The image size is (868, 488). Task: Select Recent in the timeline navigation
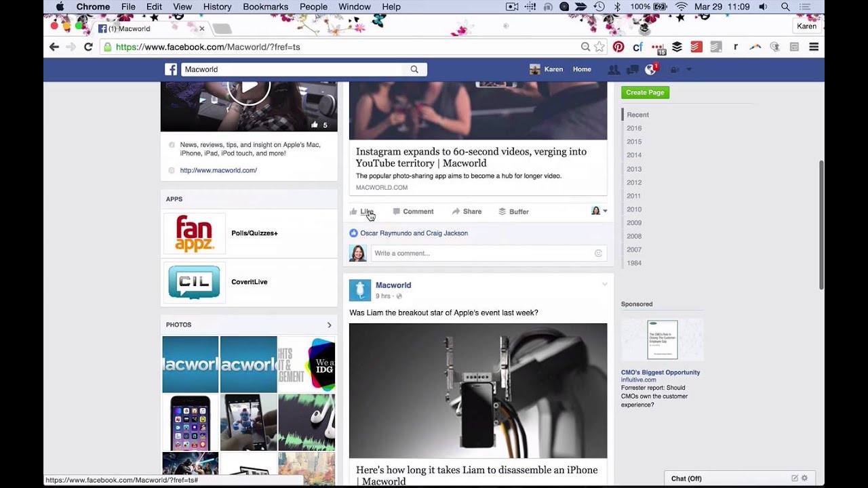(x=637, y=115)
